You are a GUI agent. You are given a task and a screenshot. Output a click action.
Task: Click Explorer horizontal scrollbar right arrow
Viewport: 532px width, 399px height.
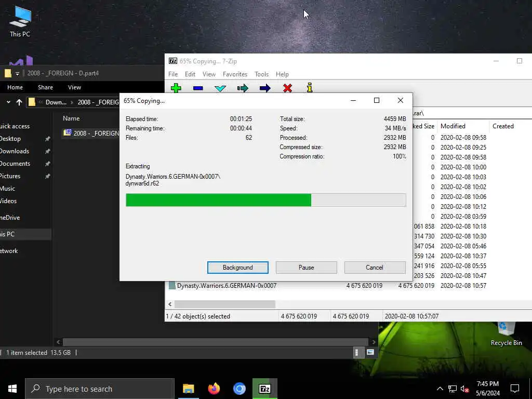coord(374,342)
